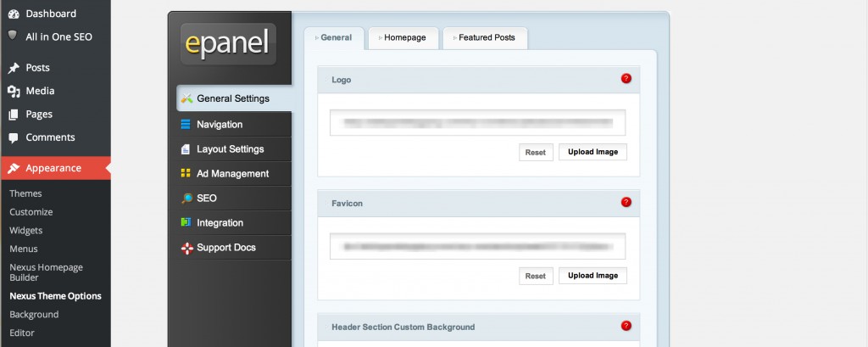Click the ePanel logo
The width and height of the screenshot is (868, 347).
228,44
